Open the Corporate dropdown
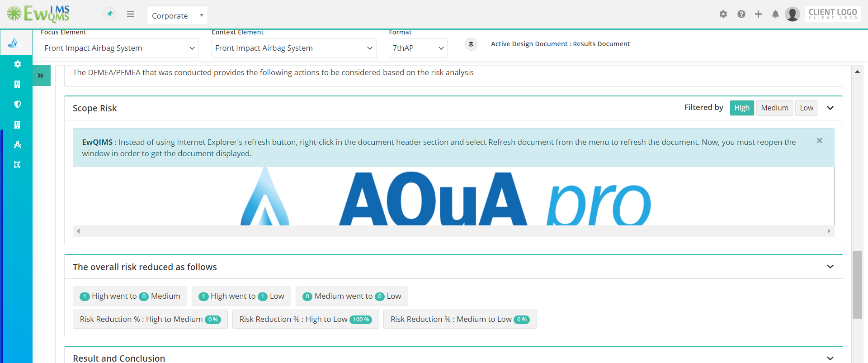Screen dimensions: 868x363 pyautogui.click(x=177, y=15)
